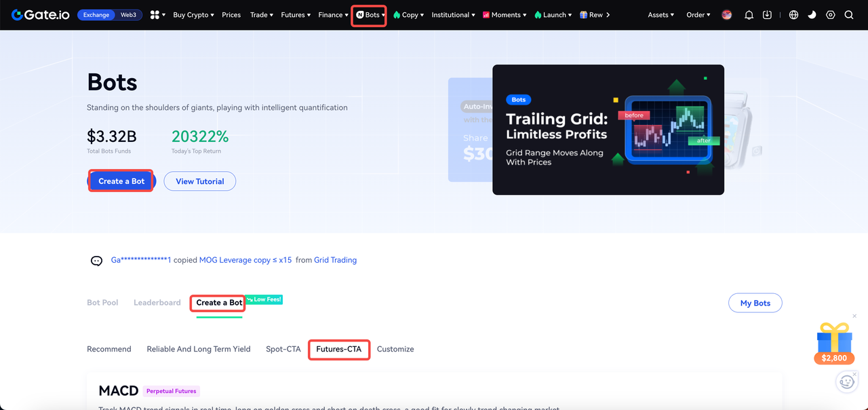
Task: Select the Spot-CTA strategy tab
Action: pyautogui.click(x=283, y=349)
